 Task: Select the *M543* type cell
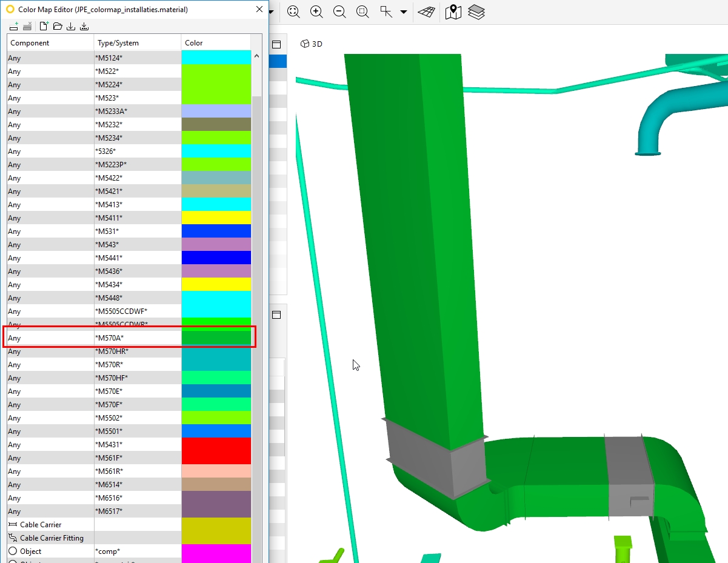pos(138,244)
